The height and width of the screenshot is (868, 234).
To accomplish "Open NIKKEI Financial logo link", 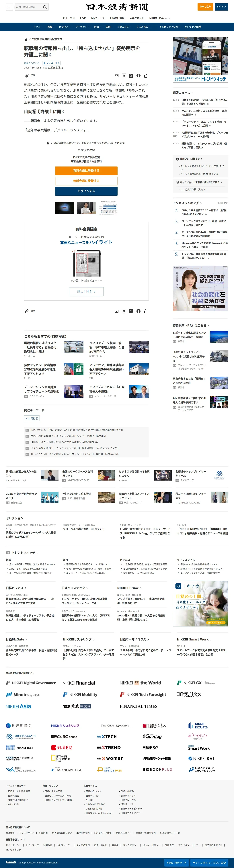I will 79,683.
